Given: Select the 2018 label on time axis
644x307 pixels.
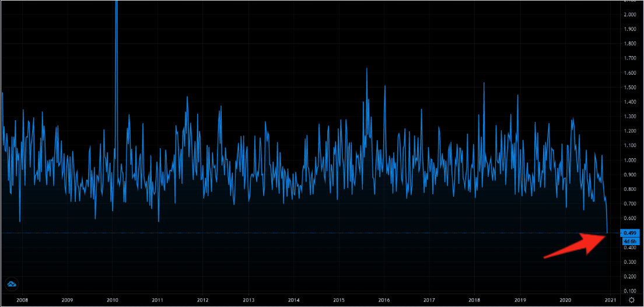Looking at the screenshot, I should click(x=474, y=301).
